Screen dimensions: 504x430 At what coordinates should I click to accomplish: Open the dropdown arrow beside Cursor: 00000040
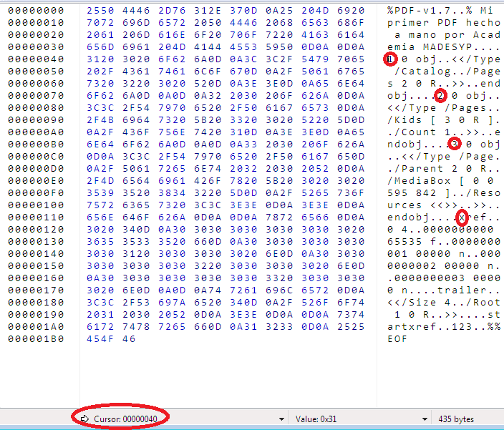[281, 419]
